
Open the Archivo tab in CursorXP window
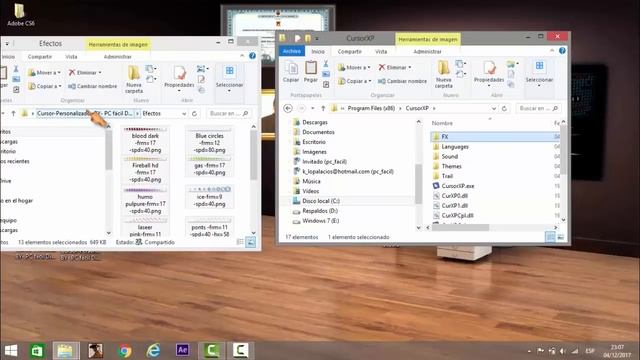pyautogui.click(x=291, y=51)
